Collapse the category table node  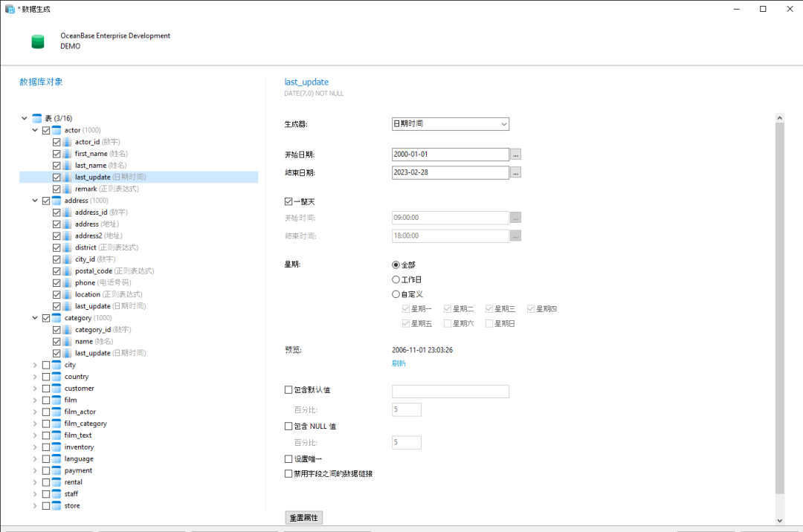(35, 318)
